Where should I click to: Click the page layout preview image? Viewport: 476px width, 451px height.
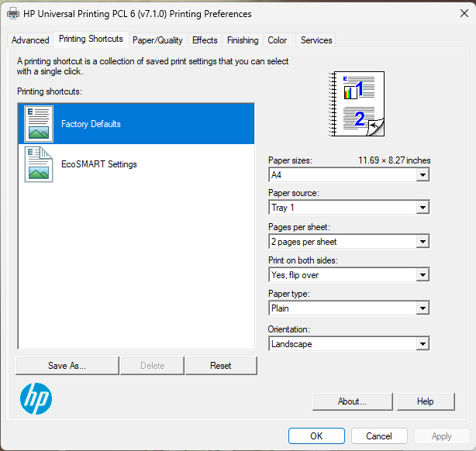[x=357, y=104]
